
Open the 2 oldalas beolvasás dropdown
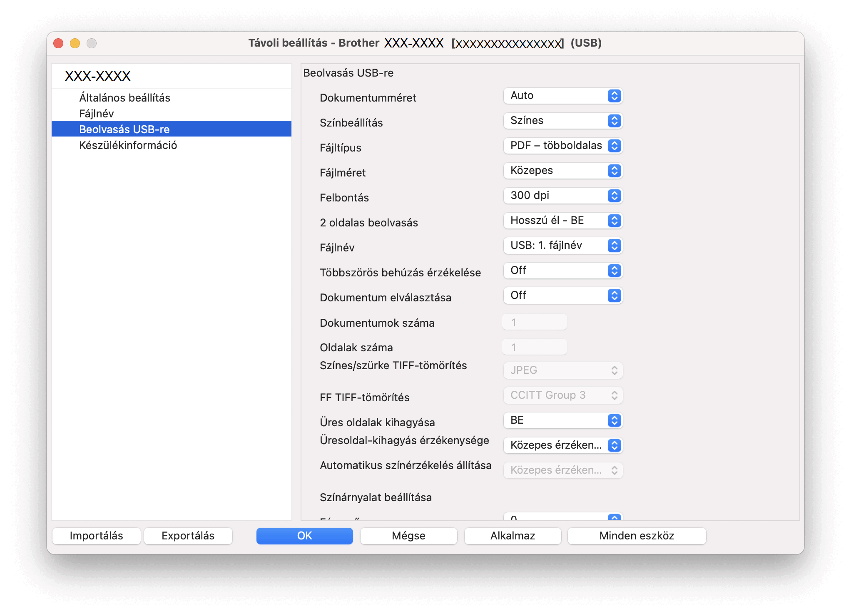click(x=562, y=221)
